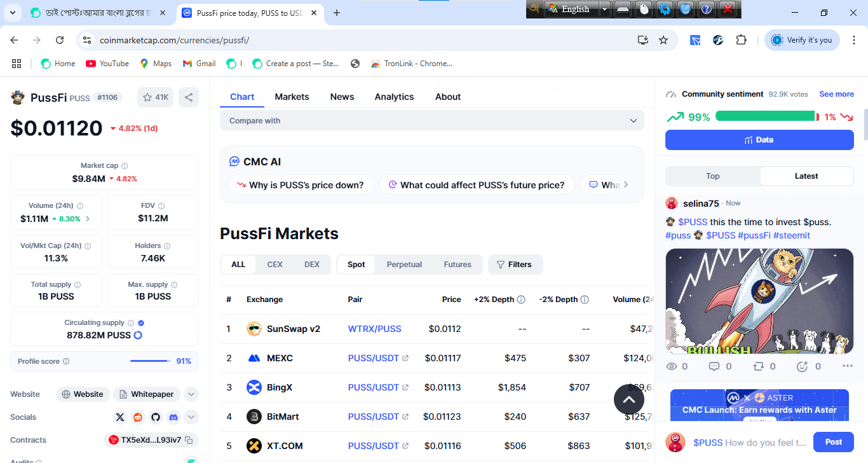
Task: Switch to Perpetual market type
Action: (404, 265)
